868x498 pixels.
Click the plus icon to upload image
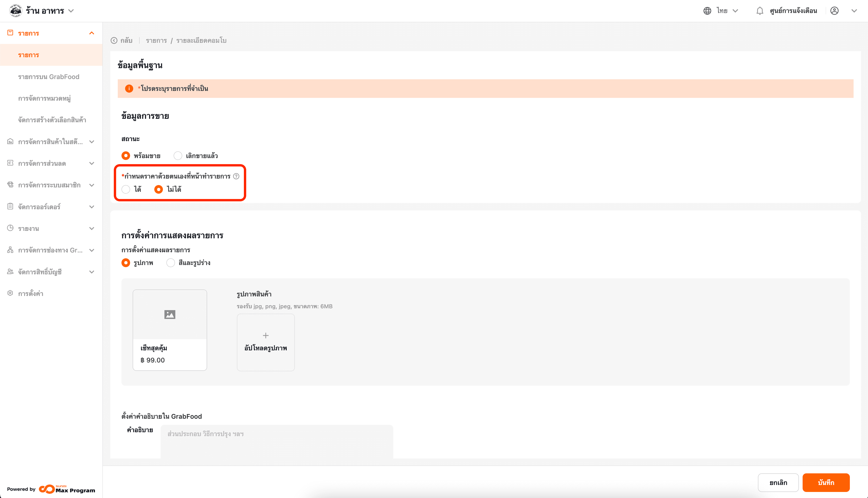pos(266,335)
